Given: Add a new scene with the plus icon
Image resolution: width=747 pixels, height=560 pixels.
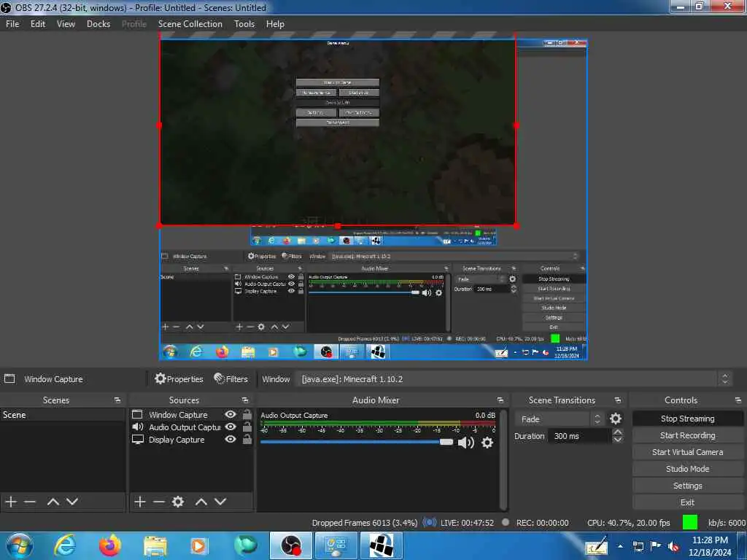Looking at the screenshot, I should tap(11, 502).
